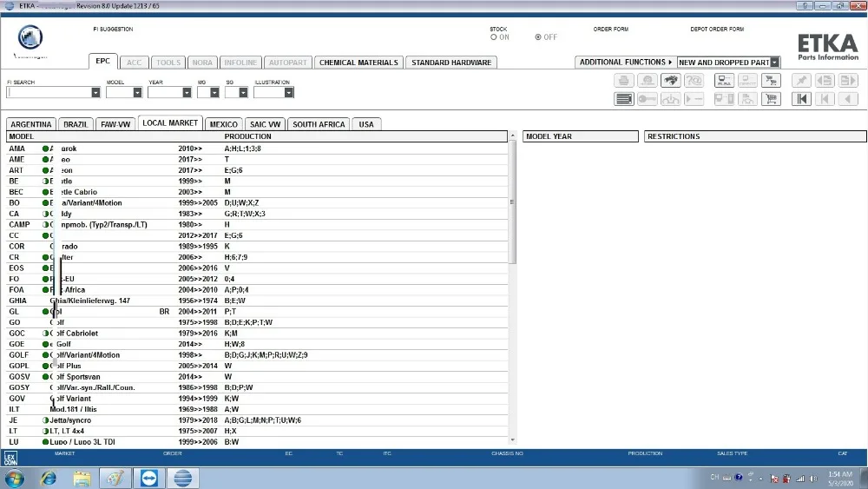Select the FAW-VW market tab
868x489 pixels.
(115, 124)
